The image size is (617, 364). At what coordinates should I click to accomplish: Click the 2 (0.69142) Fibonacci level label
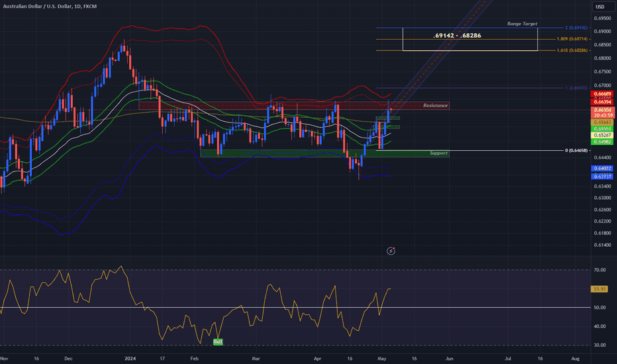click(577, 28)
